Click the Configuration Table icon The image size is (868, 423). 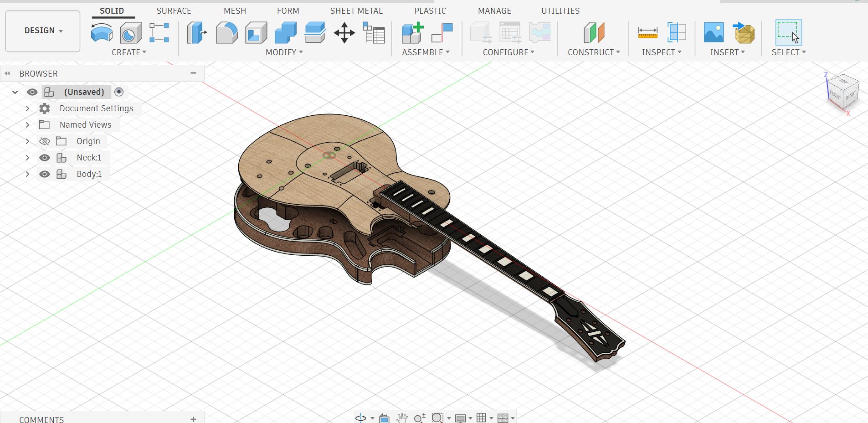(x=510, y=33)
